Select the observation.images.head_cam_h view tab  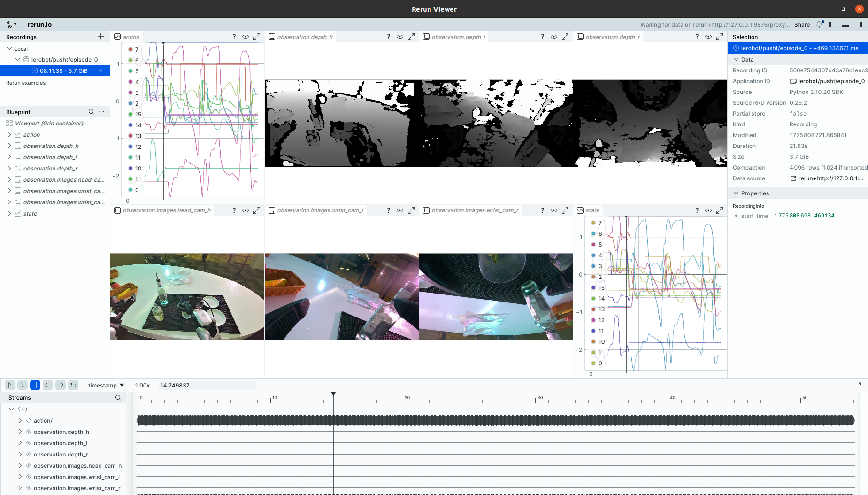coord(166,210)
